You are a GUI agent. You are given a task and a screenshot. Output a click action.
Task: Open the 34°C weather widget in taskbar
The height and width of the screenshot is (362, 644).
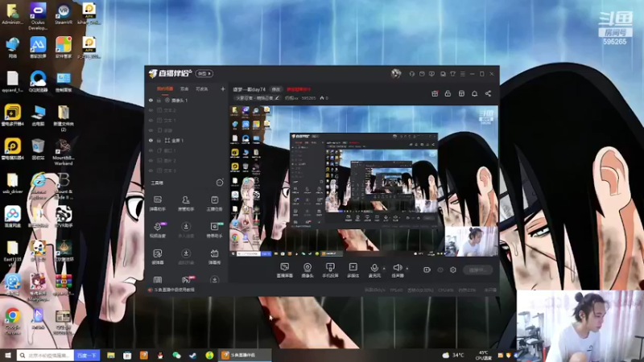[453, 355]
